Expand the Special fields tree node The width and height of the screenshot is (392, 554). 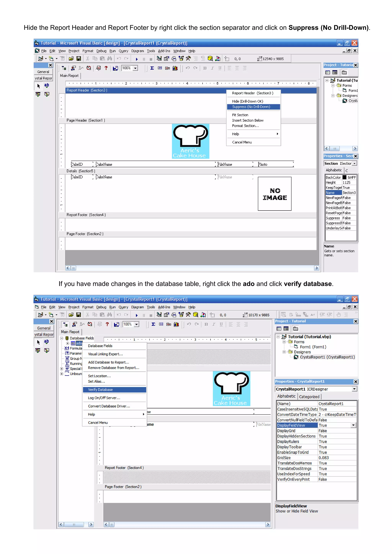pyautogui.click(x=62, y=369)
